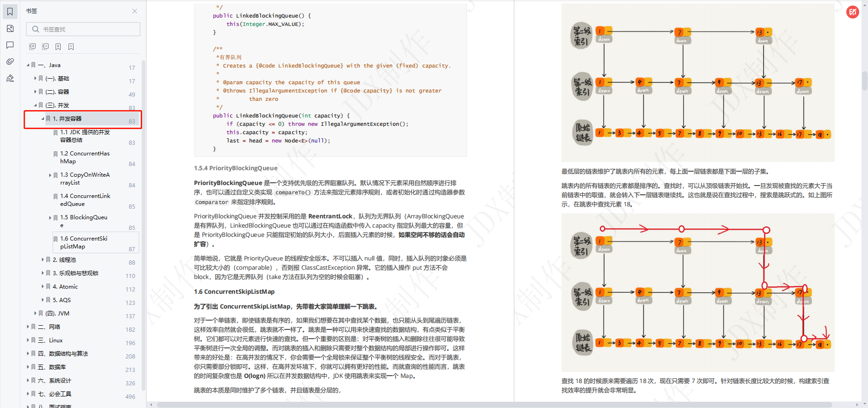Jump to 二、网络 bookmark
Image resolution: width=868 pixels, height=408 pixels.
point(49,327)
